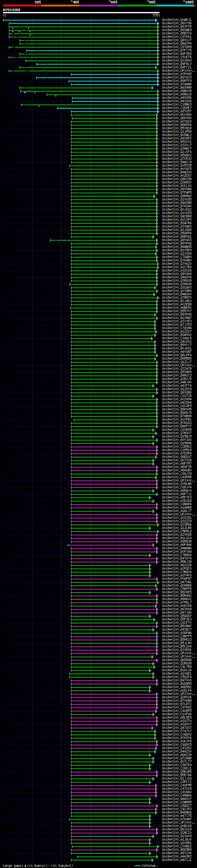197x868 pixels.
Task: Select label UniRef100_Q07ZZ6
Action: point(177,460)
